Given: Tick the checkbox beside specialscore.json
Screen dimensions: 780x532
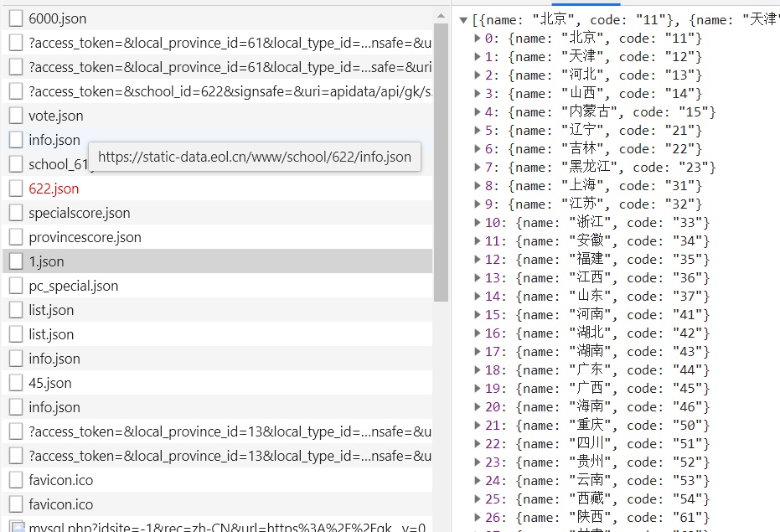Looking at the screenshot, I should tap(16, 213).
